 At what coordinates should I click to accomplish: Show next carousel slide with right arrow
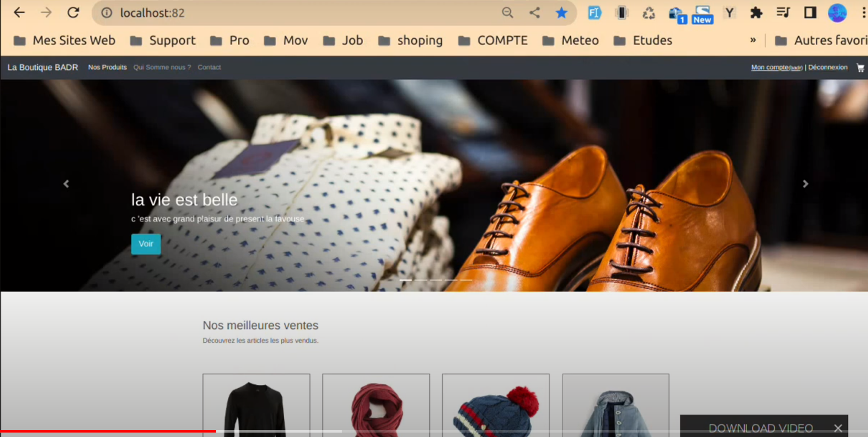point(805,184)
